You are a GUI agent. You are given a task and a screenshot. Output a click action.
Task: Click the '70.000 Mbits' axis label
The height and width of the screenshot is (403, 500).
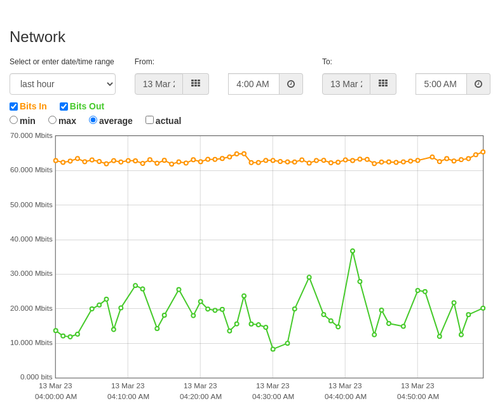[x=31, y=136]
